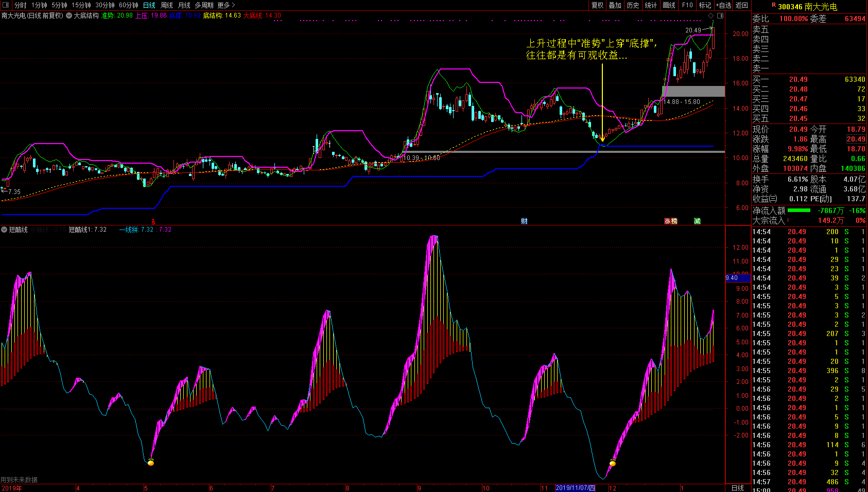Open the 短酷线 indicator dropdown arrow

[x=4, y=230]
